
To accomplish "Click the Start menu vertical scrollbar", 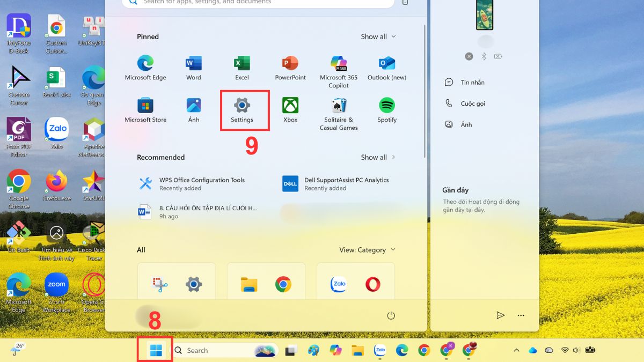I will (425, 91).
